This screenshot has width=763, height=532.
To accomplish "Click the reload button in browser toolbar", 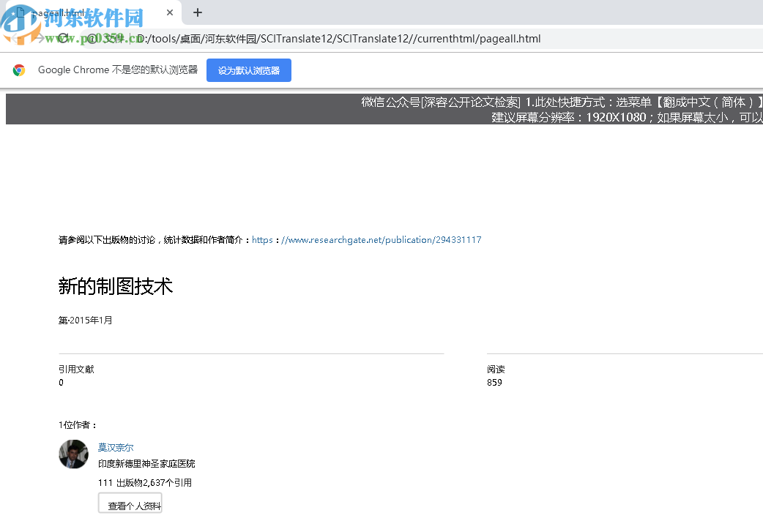I will [x=63, y=38].
